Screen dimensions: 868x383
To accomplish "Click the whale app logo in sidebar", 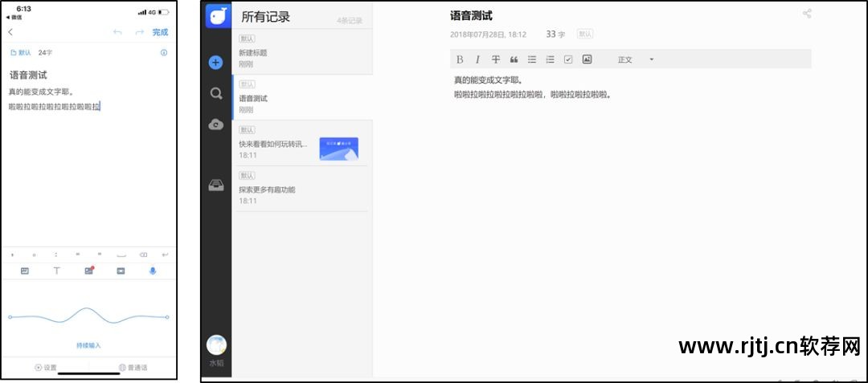I will pos(218,16).
